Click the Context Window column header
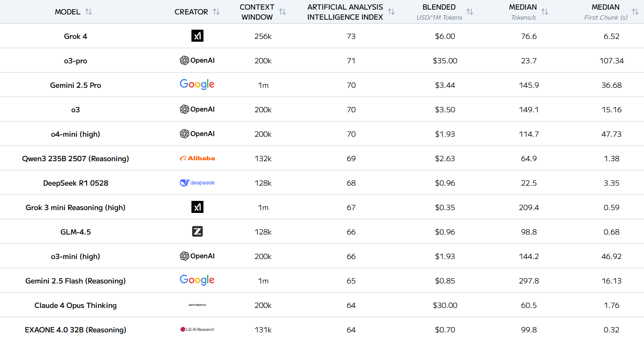 257,12
